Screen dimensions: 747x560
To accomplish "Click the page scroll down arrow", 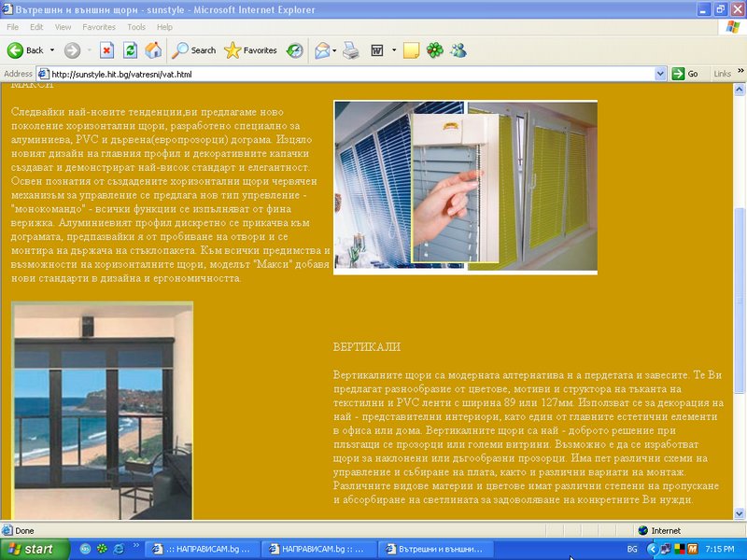I will click(x=739, y=513).
